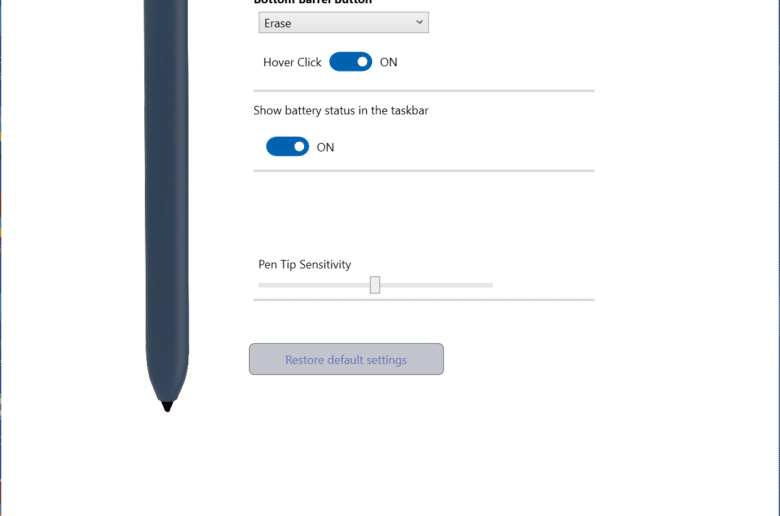
Task: Click the black tip of the pen illustration
Action: pyautogui.click(x=168, y=407)
